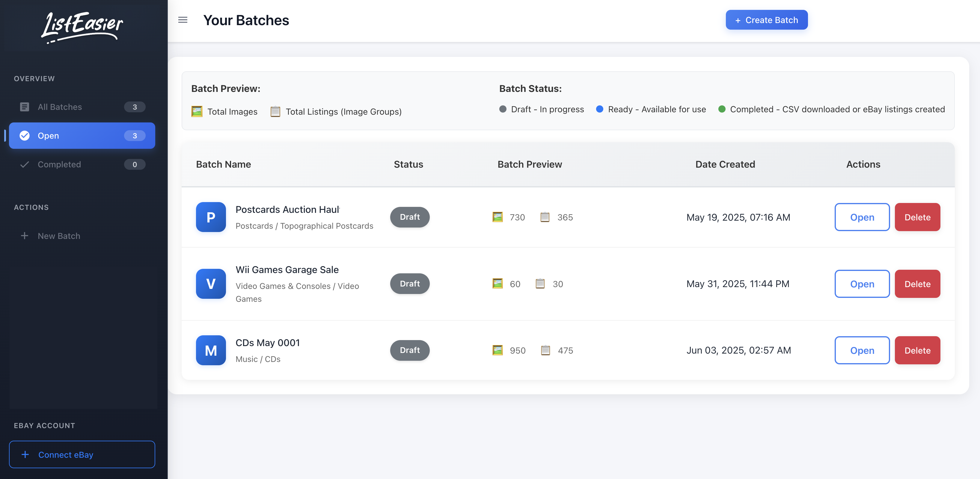Click the blue P batch avatar icon
Image resolution: width=980 pixels, height=479 pixels.
tap(211, 217)
